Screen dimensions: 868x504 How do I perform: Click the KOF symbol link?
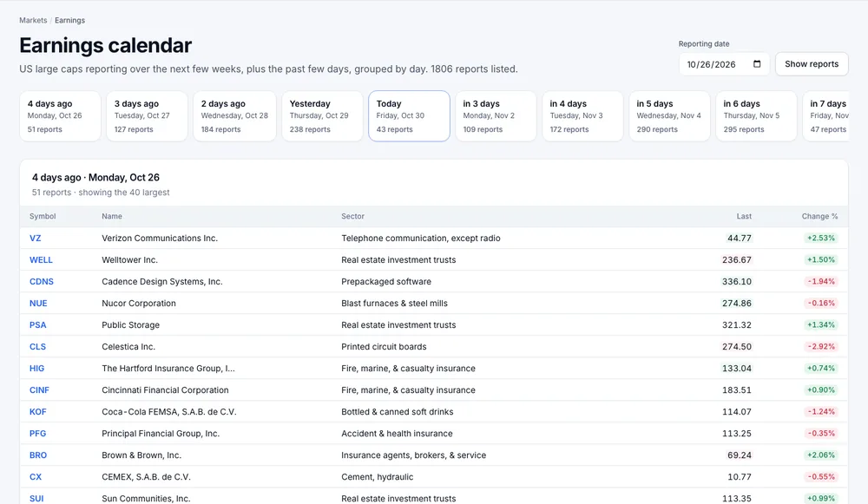click(x=37, y=411)
